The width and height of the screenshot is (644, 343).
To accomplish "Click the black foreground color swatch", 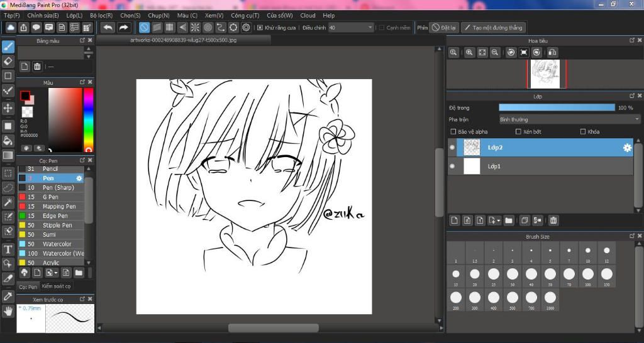I will pos(25,95).
